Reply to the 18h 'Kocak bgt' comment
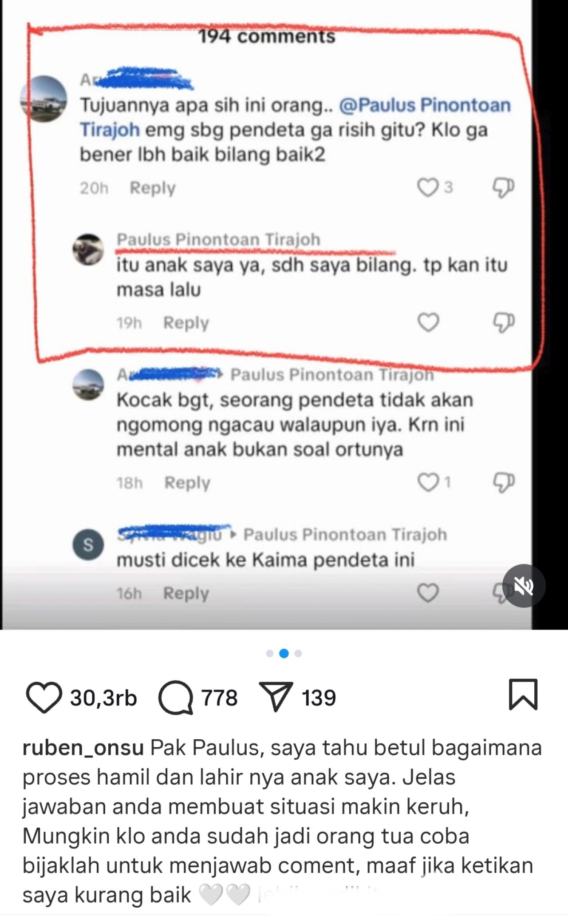568x924 pixels. [x=187, y=483]
